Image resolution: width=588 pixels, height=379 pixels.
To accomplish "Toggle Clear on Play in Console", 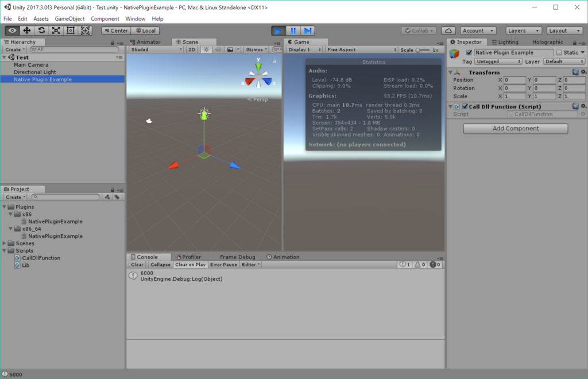I will tap(190, 264).
